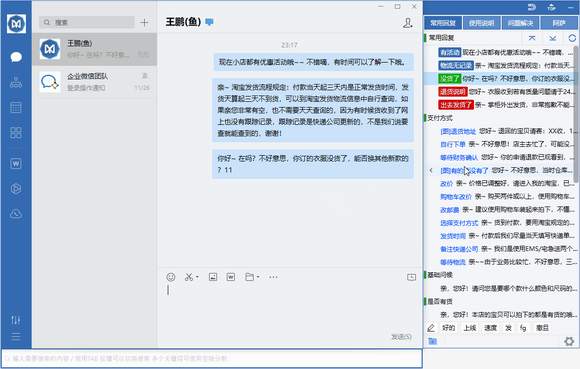Select the 备注快递公司 reply
This screenshot has width=580, height=369.
coord(459,249)
